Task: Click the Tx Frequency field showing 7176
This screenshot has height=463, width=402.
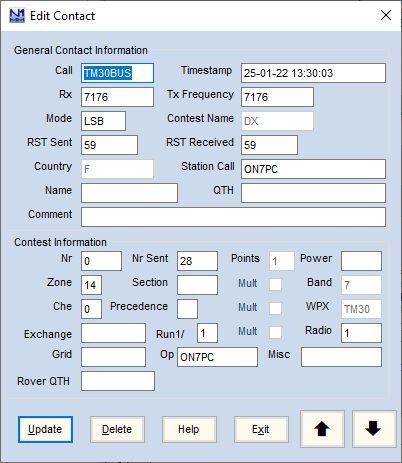Action: click(x=277, y=97)
